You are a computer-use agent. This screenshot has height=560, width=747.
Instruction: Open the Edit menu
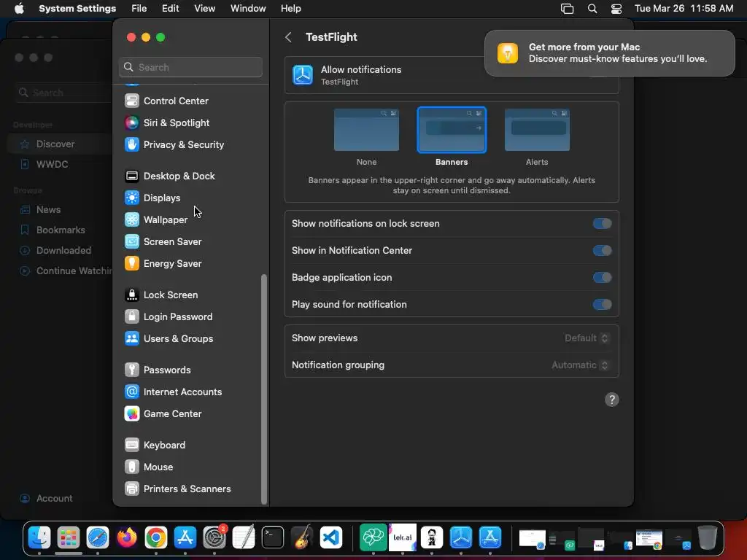coord(170,9)
